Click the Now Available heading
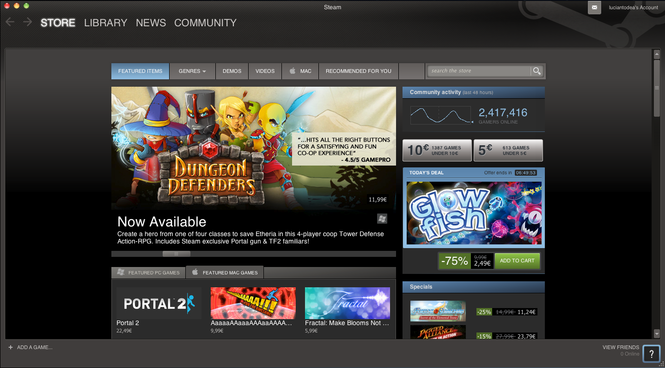 point(162,222)
